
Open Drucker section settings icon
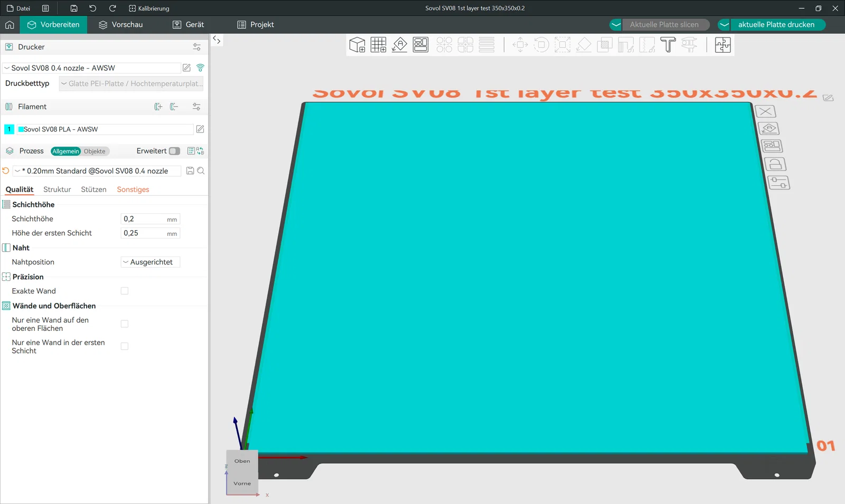click(196, 47)
